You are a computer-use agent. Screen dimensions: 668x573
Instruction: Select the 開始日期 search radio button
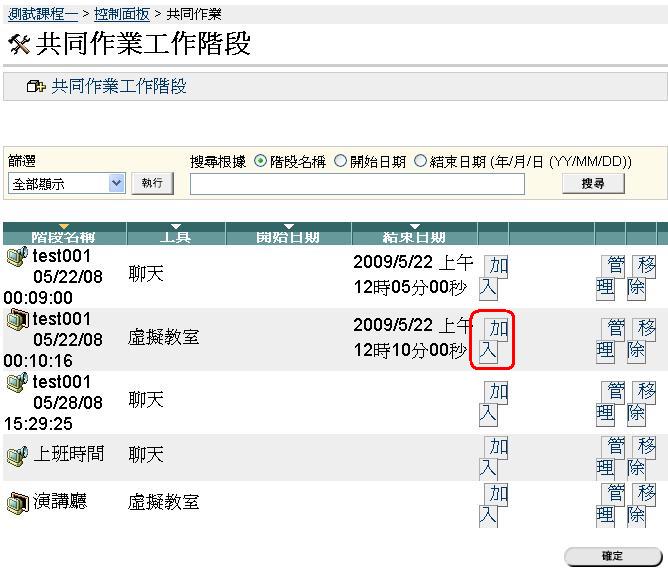340,161
